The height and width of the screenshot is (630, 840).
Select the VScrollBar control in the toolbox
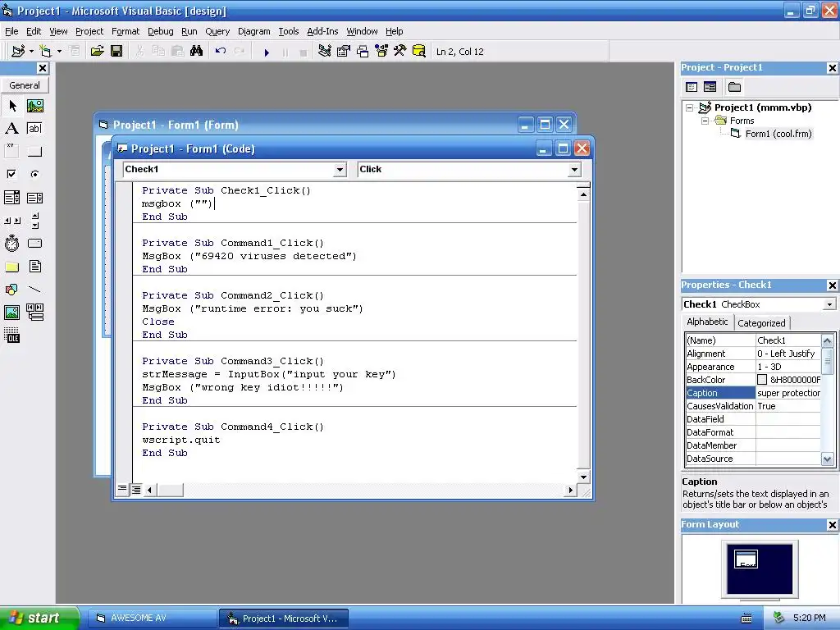coord(34,220)
